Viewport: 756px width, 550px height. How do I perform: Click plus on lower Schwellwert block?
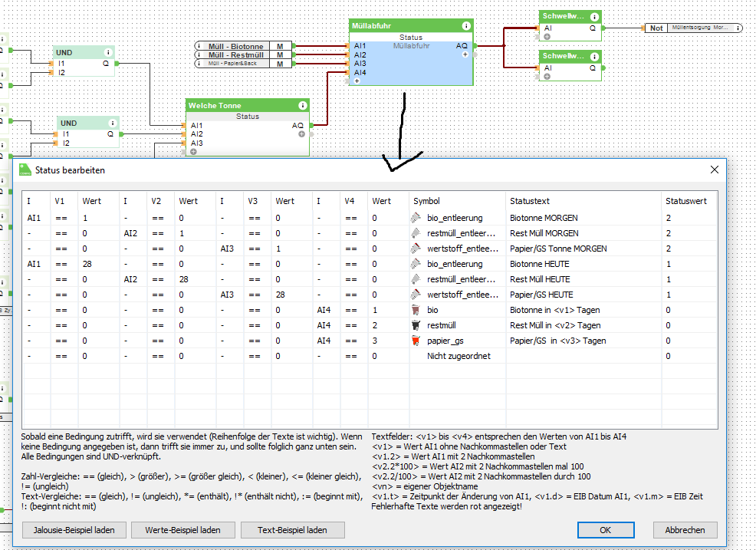tap(547, 77)
